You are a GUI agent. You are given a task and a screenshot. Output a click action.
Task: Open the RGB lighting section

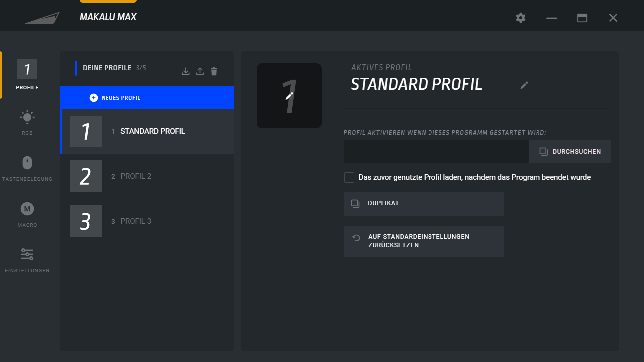(27, 122)
